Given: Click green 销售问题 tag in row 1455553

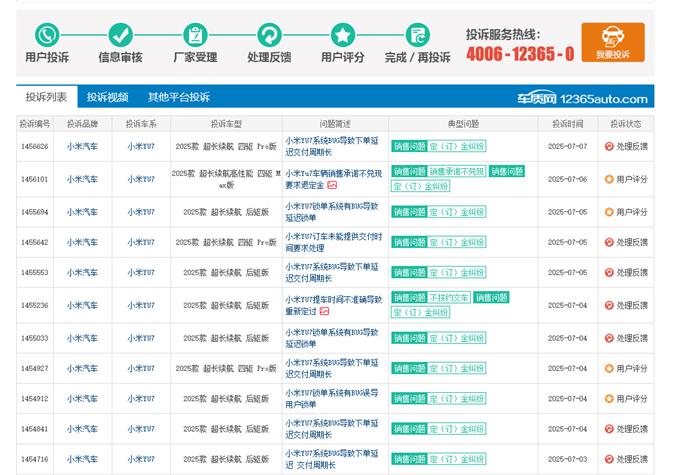Looking at the screenshot, I should (x=409, y=272).
